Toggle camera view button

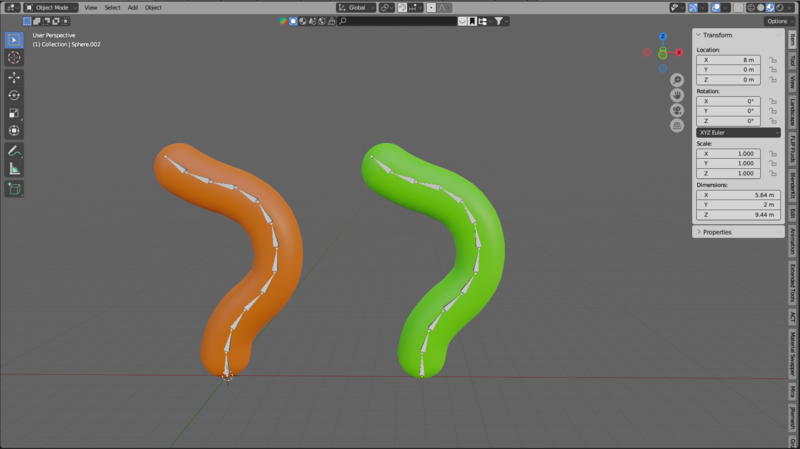click(677, 110)
